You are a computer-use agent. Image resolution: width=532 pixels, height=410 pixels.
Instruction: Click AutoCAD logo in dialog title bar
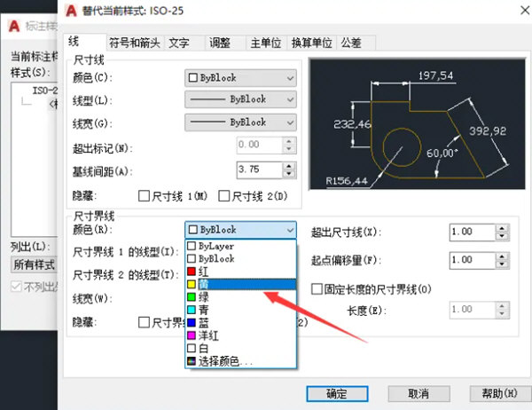[71, 11]
